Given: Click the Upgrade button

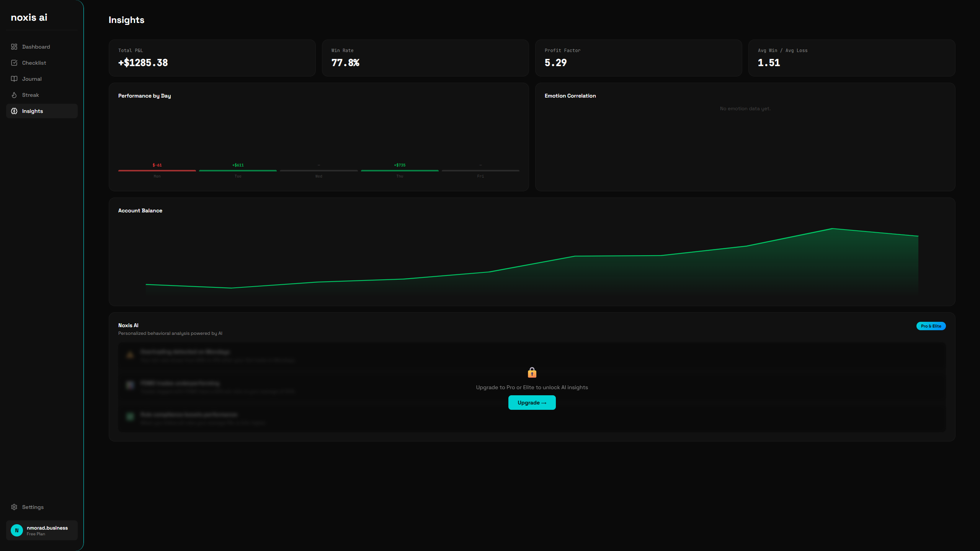Looking at the screenshot, I should tap(532, 403).
